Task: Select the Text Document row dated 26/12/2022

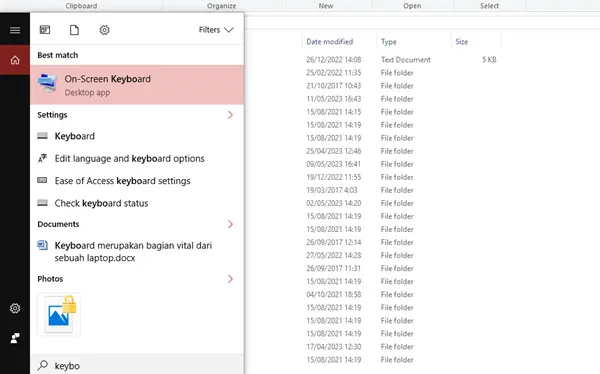Action: coord(401,60)
